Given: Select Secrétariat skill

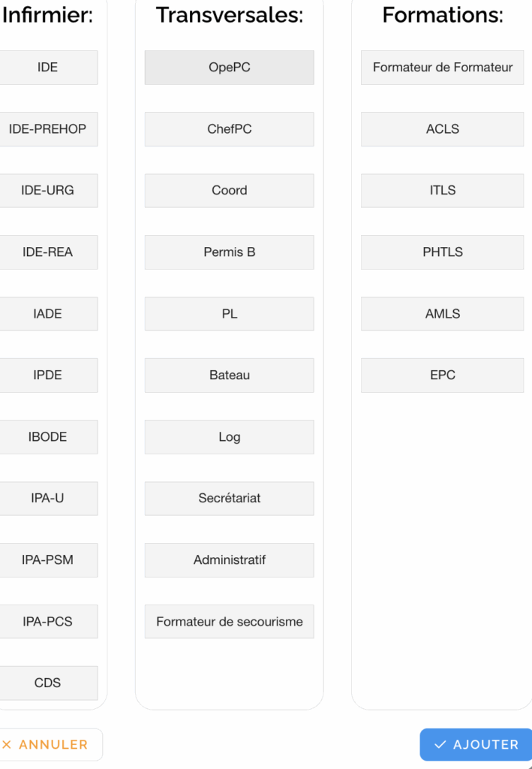Looking at the screenshot, I should pyautogui.click(x=229, y=499).
